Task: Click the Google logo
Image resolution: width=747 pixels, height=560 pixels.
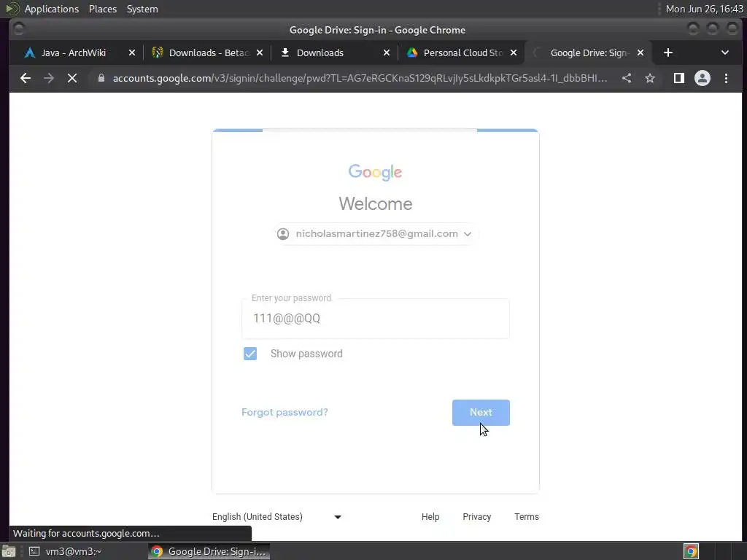Action: [x=376, y=172]
